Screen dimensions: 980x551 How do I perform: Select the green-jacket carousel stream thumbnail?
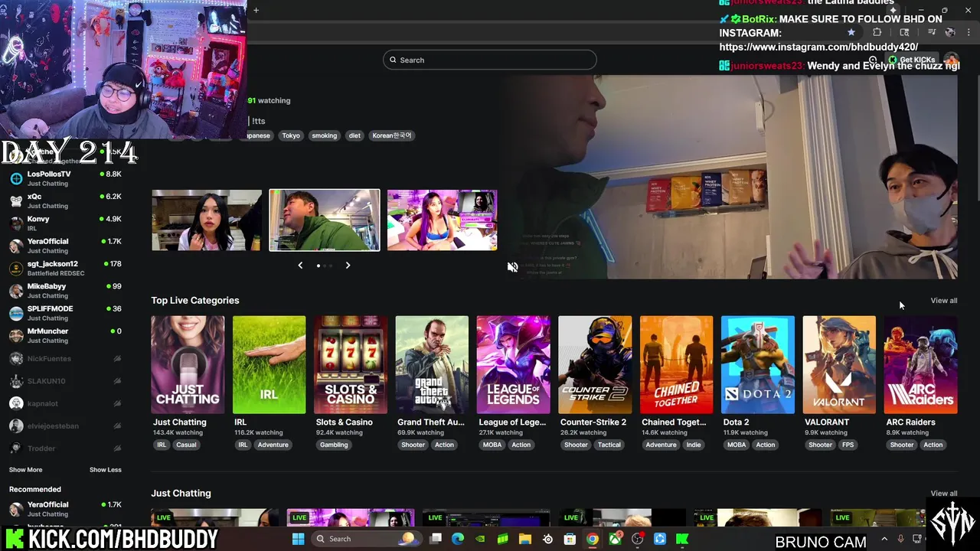[x=325, y=220]
